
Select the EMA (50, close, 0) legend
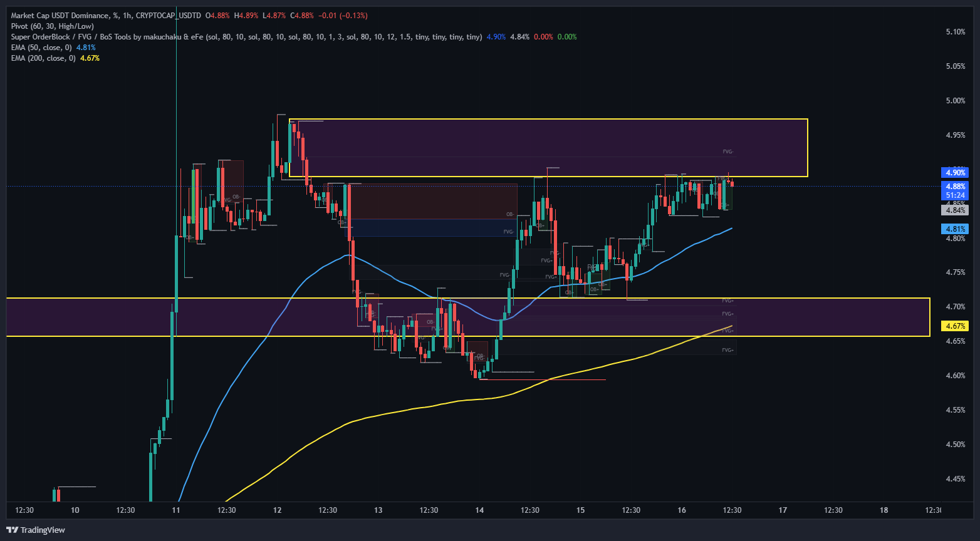[43, 48]
